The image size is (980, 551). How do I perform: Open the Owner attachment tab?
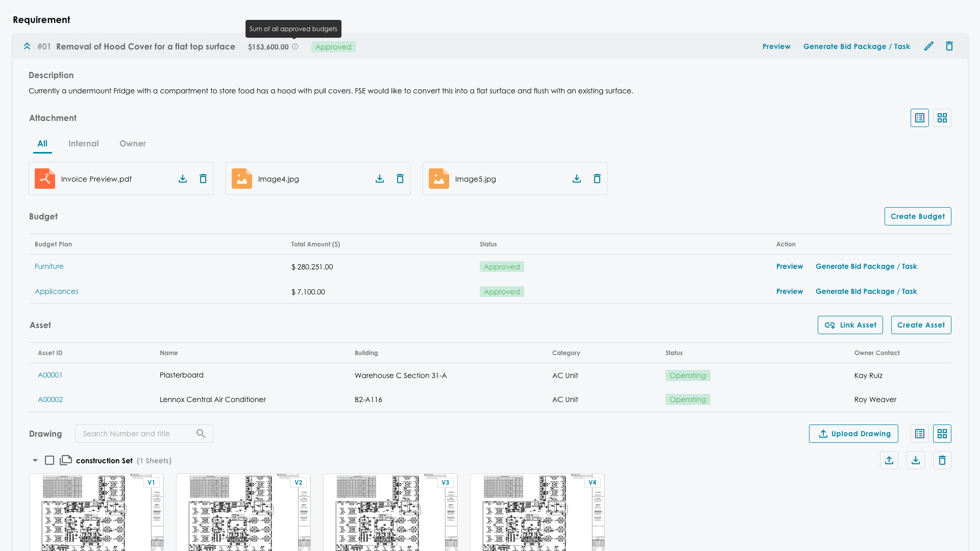(132, 143)
